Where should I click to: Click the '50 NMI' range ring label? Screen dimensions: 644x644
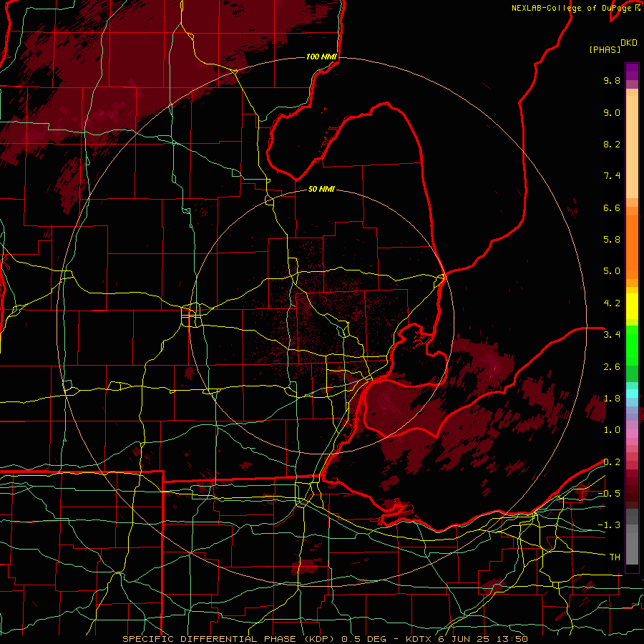tap(321, 189)
